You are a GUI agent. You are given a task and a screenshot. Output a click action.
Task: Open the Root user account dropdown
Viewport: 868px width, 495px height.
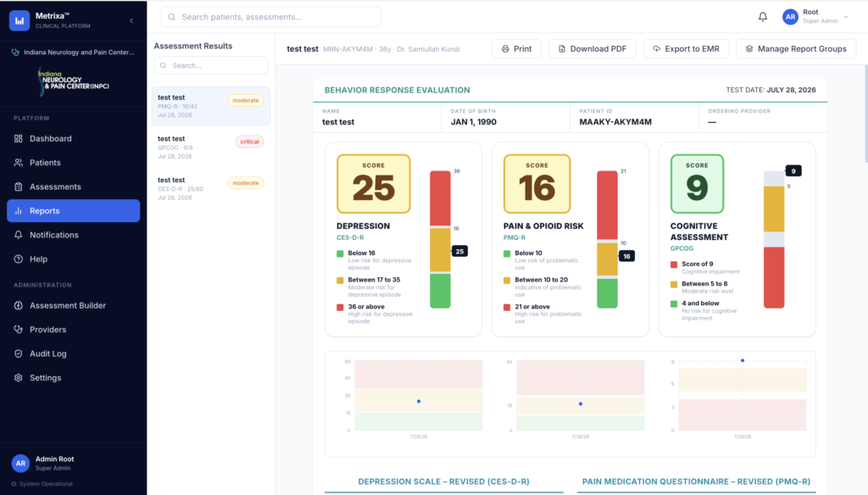pos(815,17)
